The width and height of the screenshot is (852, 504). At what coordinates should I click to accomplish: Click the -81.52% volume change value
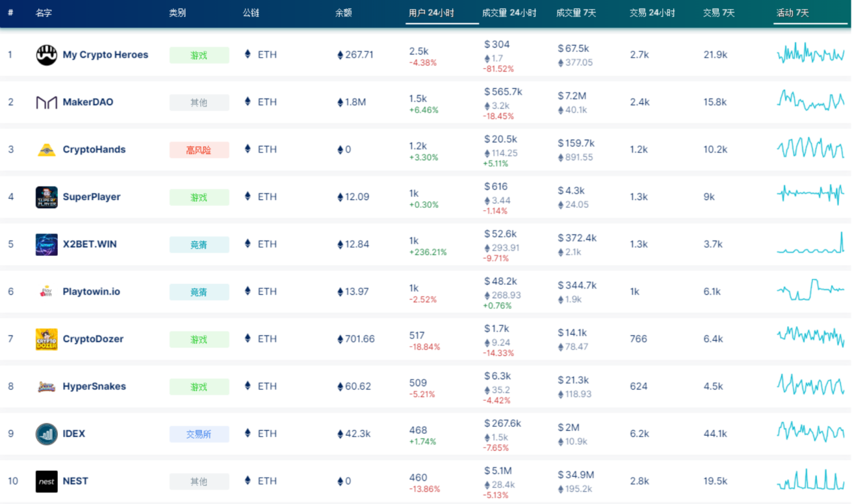pyautogui.click(x=498, y=69)
